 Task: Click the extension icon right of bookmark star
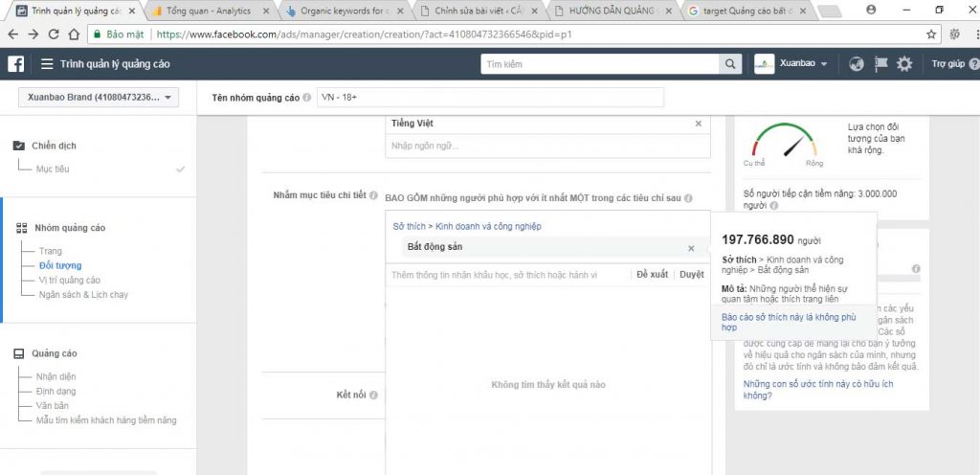point(954,34)
